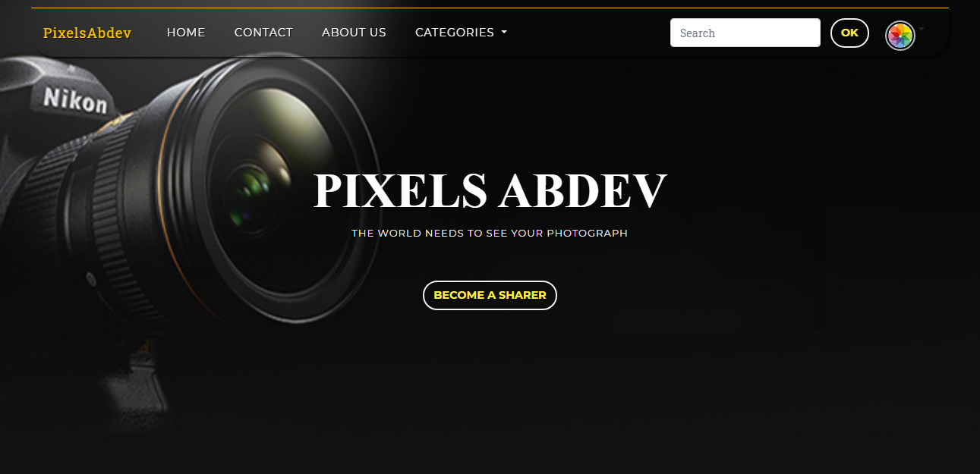Image resolution: width=980 pixels, height=474 pixels.
Task: Click the orange line at the top of the navbar
Action: (490, 8)
